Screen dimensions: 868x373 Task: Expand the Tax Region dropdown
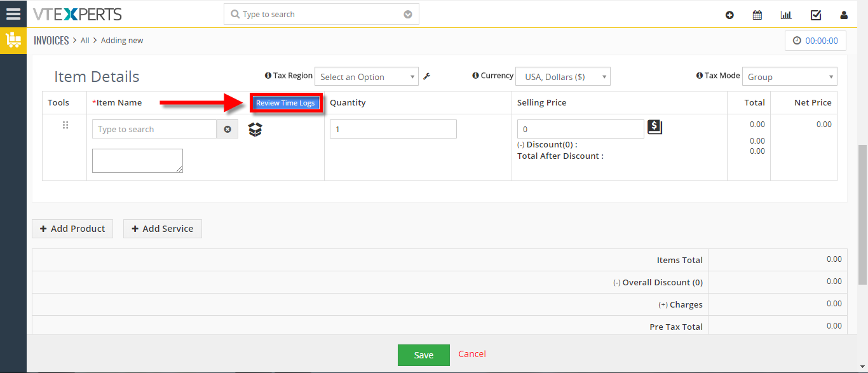pos(367,77)
